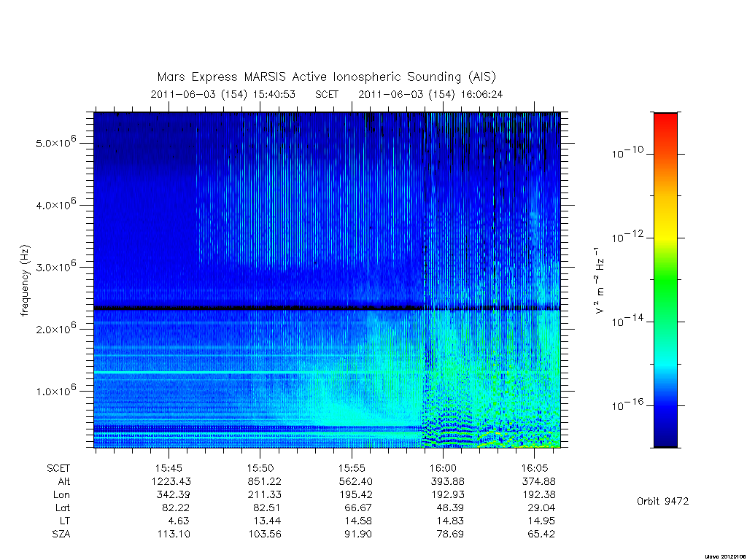Image resolution: width=747 pixels, height=560 pixels.
Task: Click the 5.0×10⁶ frequency tick label
Action: (x=55, y=141)
